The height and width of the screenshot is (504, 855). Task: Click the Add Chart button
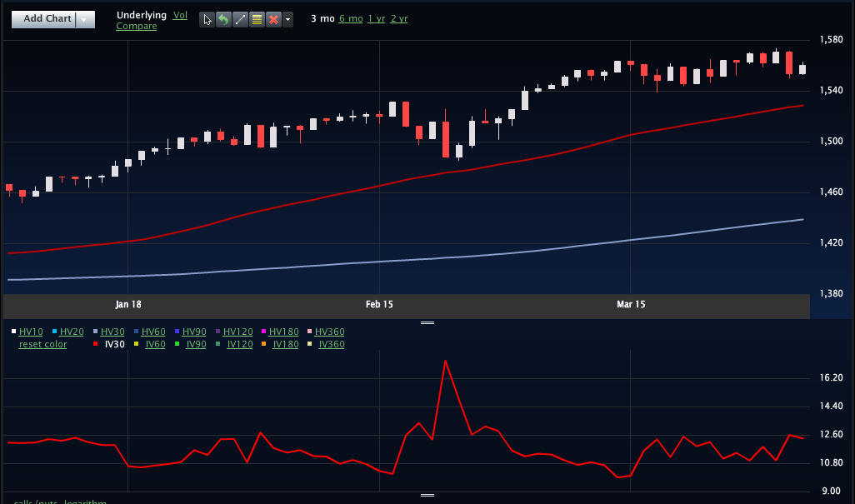[x=47, y=19]
